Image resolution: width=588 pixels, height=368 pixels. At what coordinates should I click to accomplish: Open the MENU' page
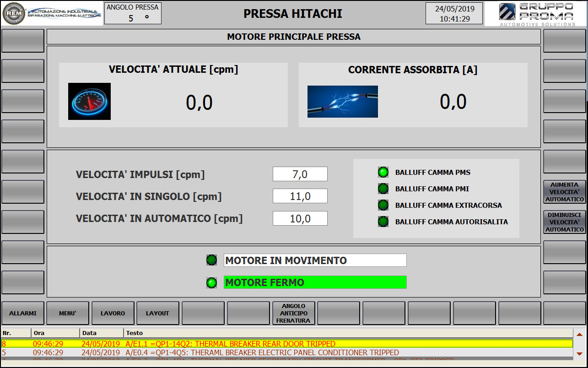[x=68, y=313]
